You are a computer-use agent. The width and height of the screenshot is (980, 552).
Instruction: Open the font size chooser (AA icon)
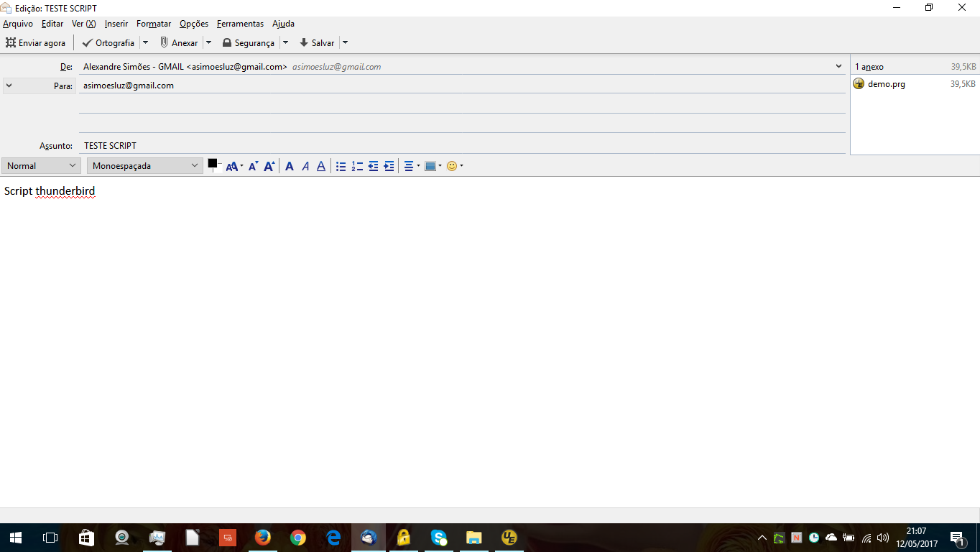[234, 166]
